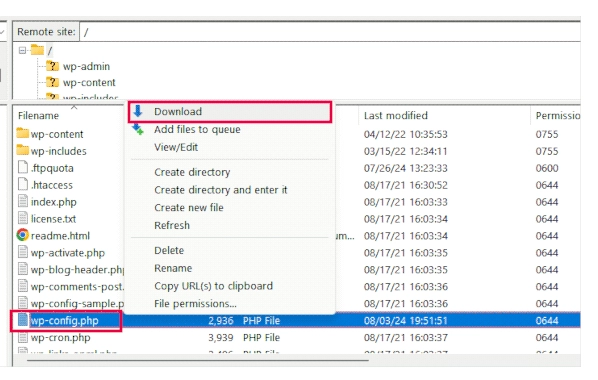Select the root / folder icon in tree
Image resolution: width=598 pixels, height=380 pixels.
point(37,50)
